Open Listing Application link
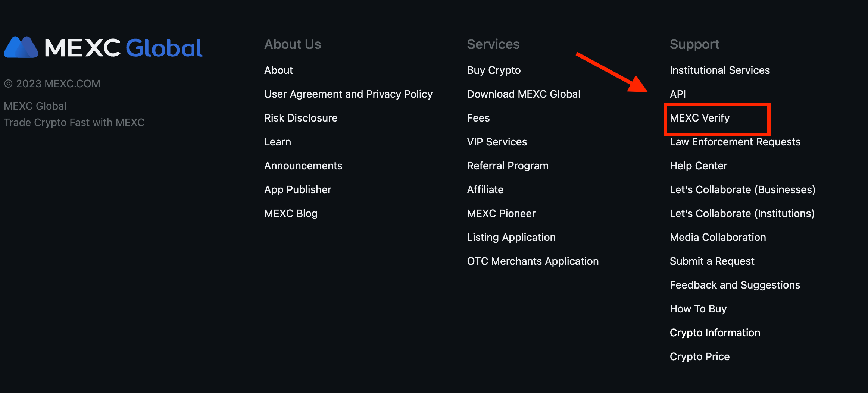Viewport: 868px width, 393px height. click(511, 238)
